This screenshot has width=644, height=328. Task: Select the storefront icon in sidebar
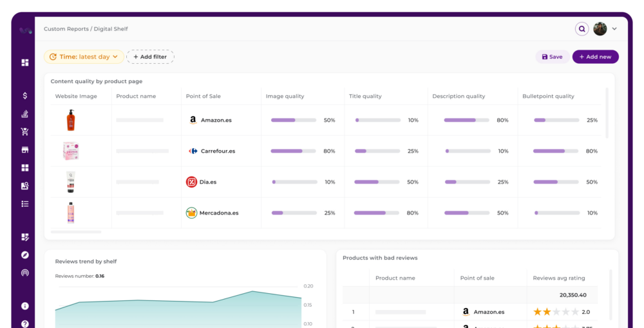click(x=25, y=150)
